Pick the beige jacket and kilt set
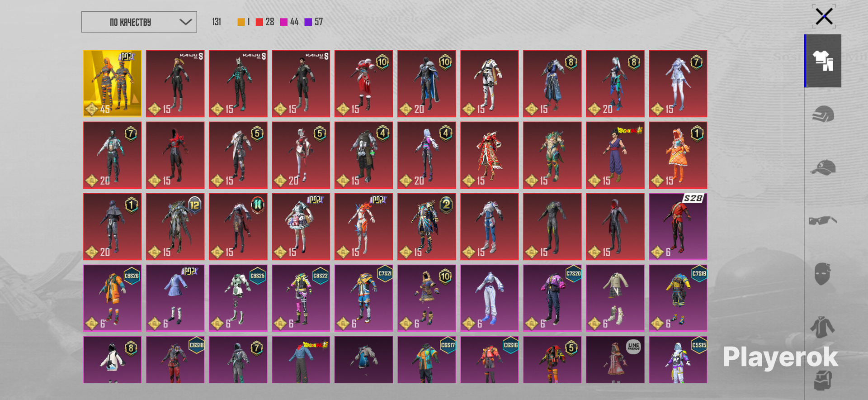 [x=615, y=298]
